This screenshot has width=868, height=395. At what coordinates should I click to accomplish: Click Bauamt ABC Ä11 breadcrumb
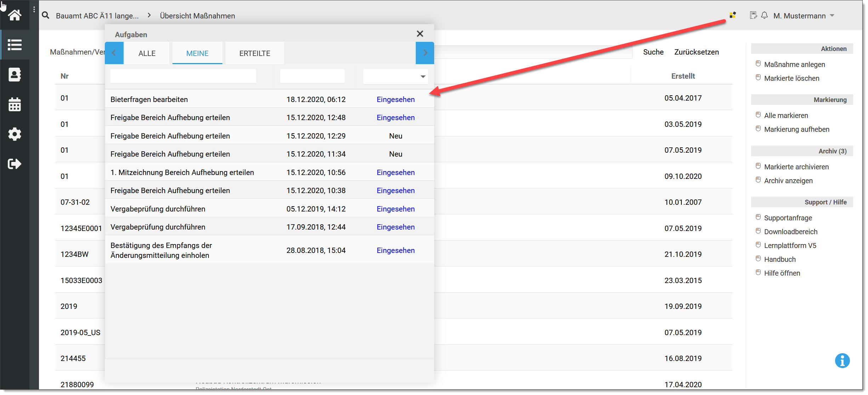coord(97,16)
